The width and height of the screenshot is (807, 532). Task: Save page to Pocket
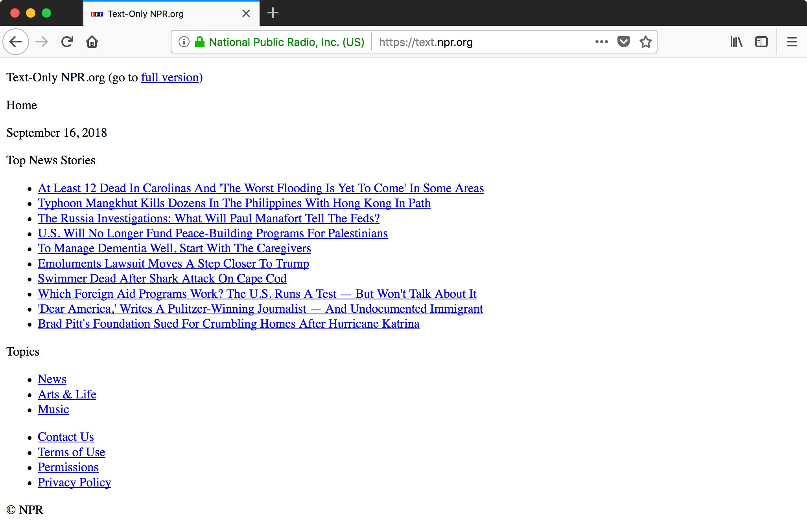coord(624,42)
